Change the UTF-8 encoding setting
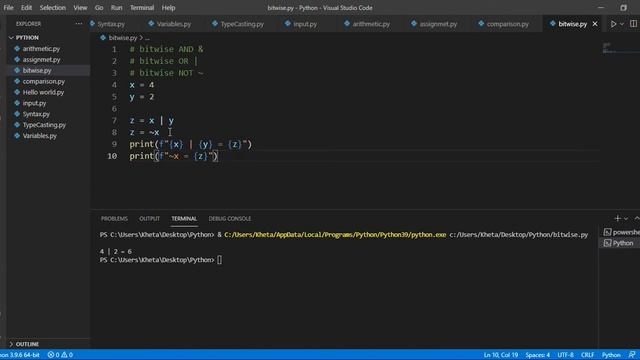The height and width of the screenshot is (360, 640). [565, 355]
